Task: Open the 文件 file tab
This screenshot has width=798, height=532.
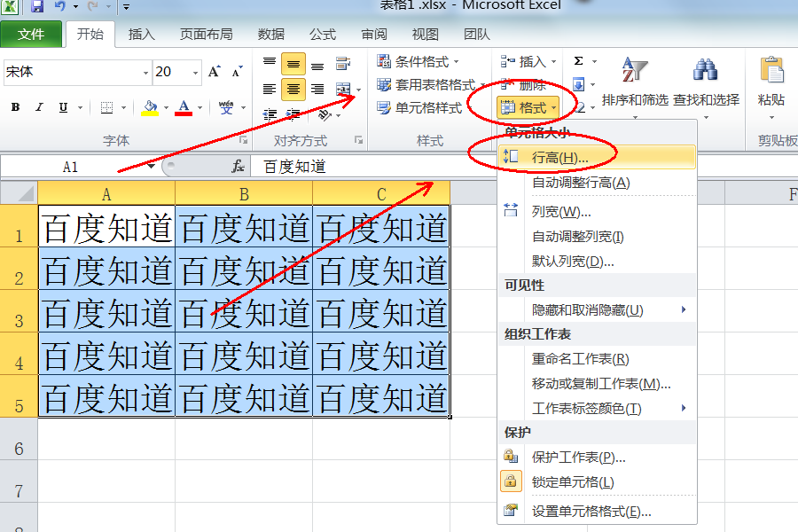Action: pyautogui.click(x=31, y=34)
